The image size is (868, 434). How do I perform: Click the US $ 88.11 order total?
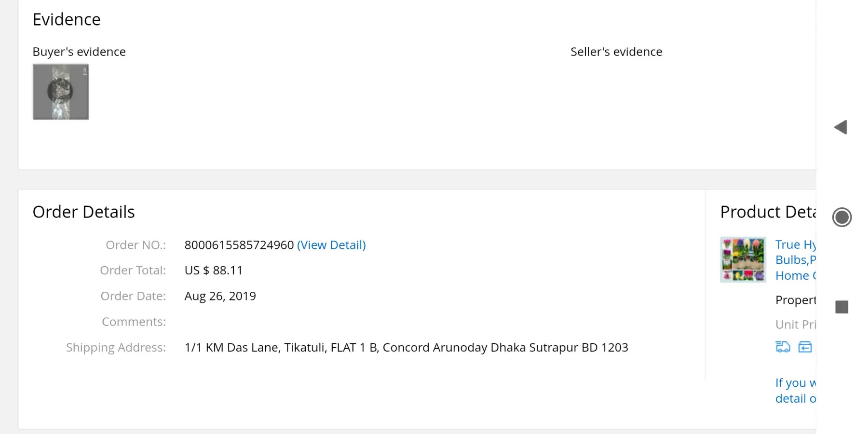click(214, 271)
